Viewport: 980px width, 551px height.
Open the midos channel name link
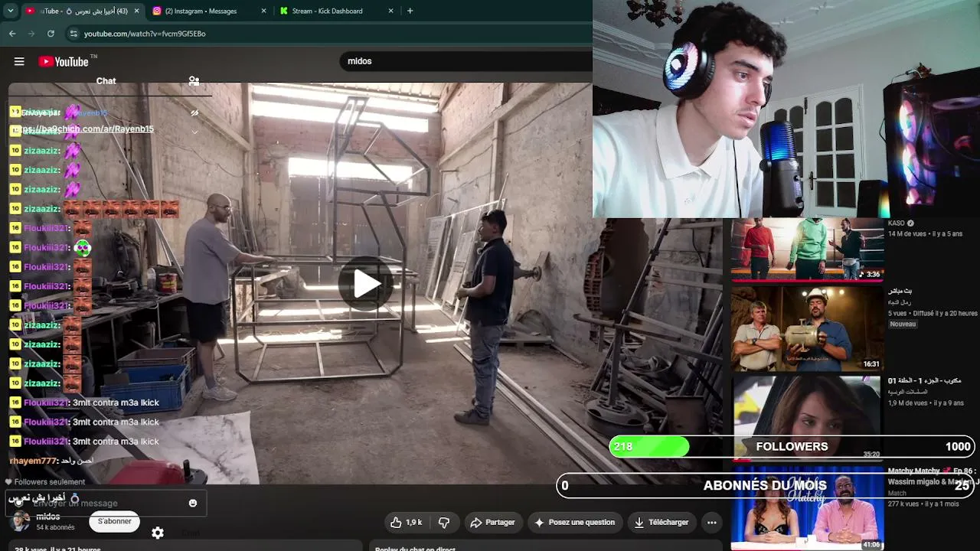tap(47, 517)
